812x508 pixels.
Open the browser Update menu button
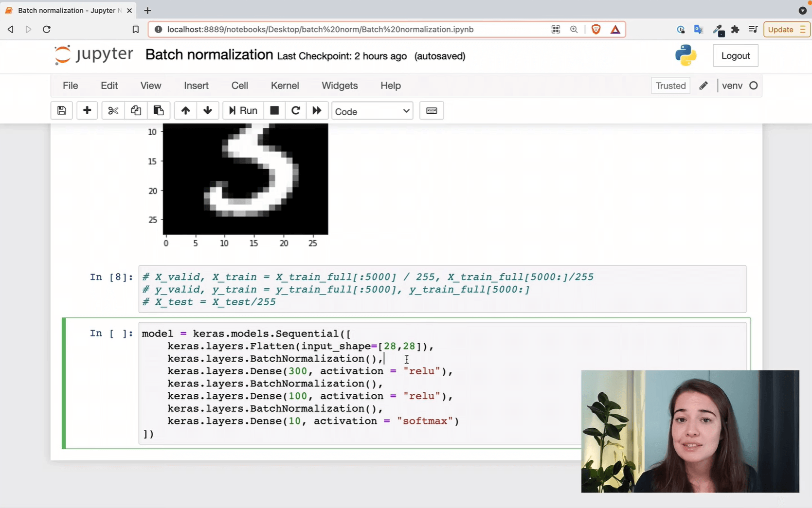[x=786, y=30]
